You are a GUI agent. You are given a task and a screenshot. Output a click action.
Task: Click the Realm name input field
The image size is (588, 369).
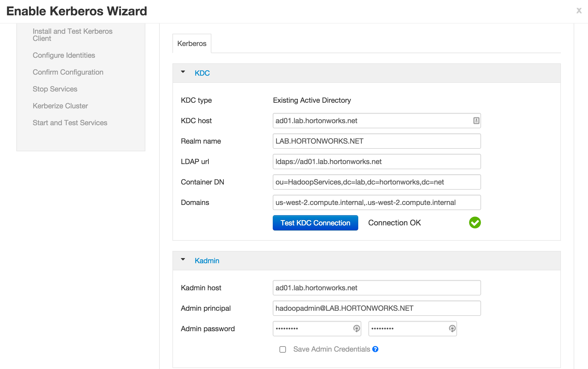coord(377,141)
